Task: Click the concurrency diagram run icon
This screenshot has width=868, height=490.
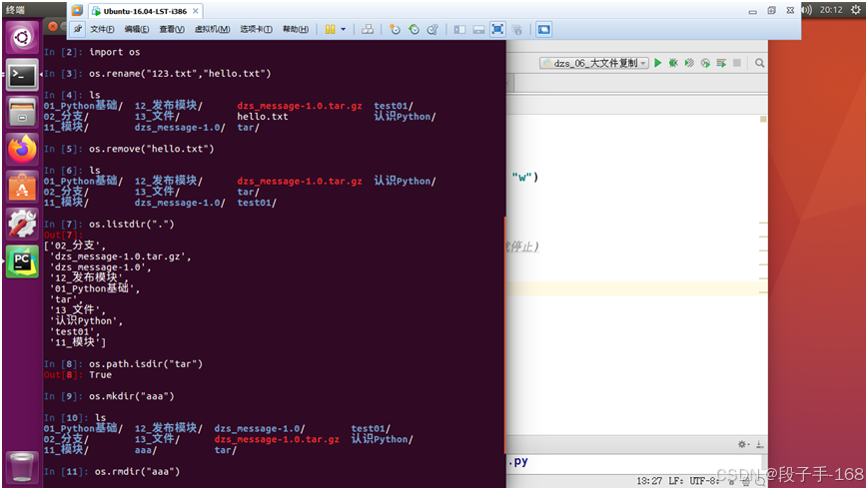Action: pos(721,63)
